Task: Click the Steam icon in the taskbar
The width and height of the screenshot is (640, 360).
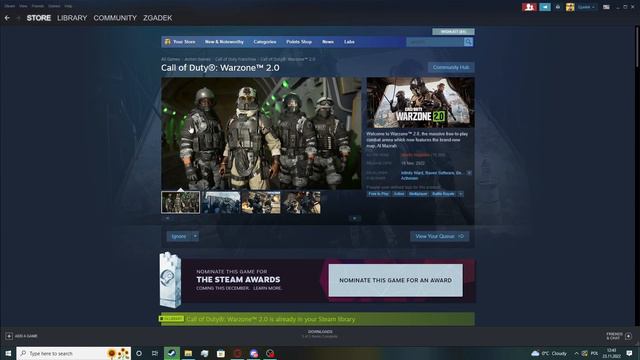Action: tap(172, 353)
